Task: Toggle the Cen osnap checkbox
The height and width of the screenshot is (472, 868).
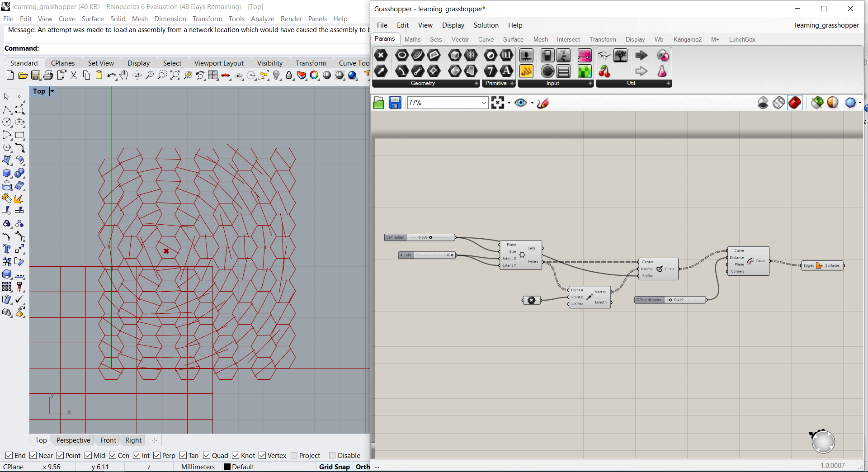Action: (113, 455)
